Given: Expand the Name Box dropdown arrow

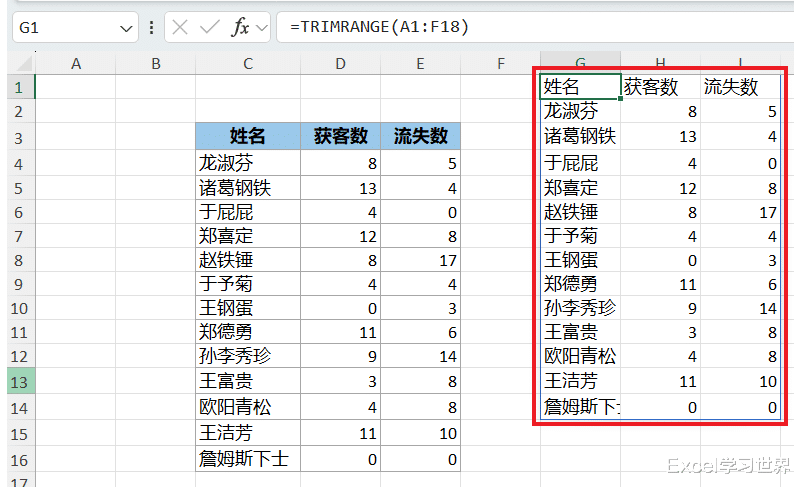Looking at the screenshot, I should (x=126, y=28).
